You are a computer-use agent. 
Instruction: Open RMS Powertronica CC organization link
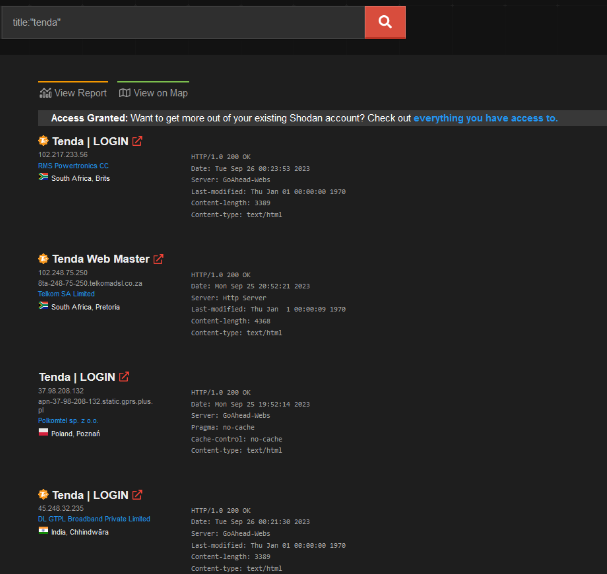tap(73, 166)
